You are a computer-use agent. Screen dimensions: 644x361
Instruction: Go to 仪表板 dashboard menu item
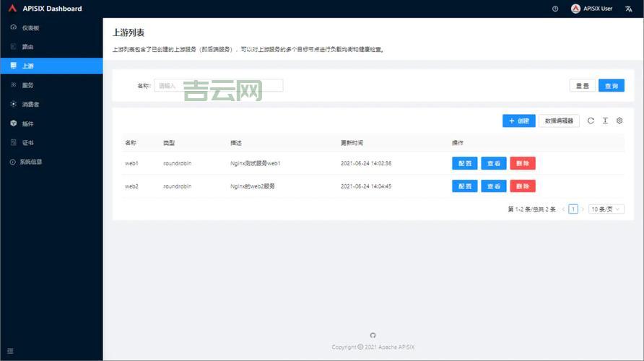tap(29, 27)
